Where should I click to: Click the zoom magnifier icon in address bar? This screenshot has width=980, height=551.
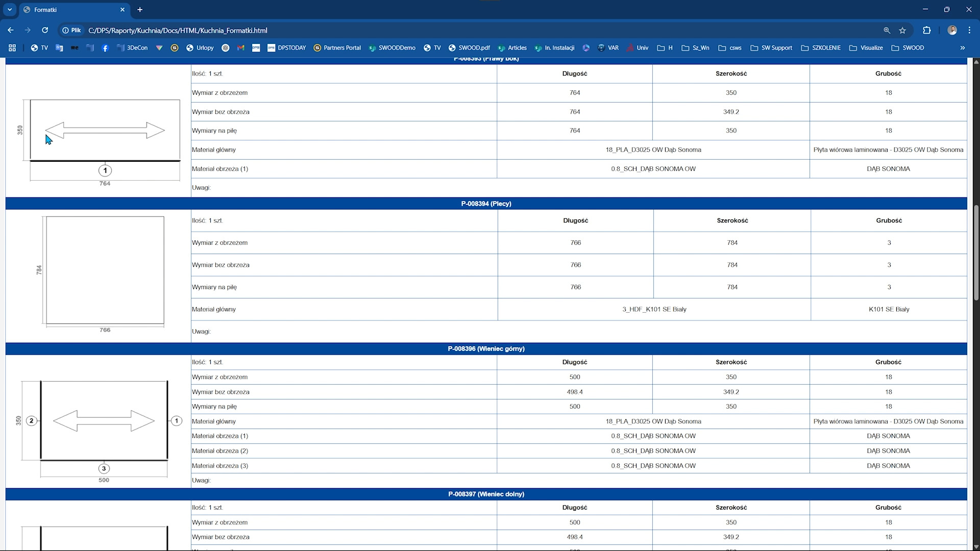887,30
